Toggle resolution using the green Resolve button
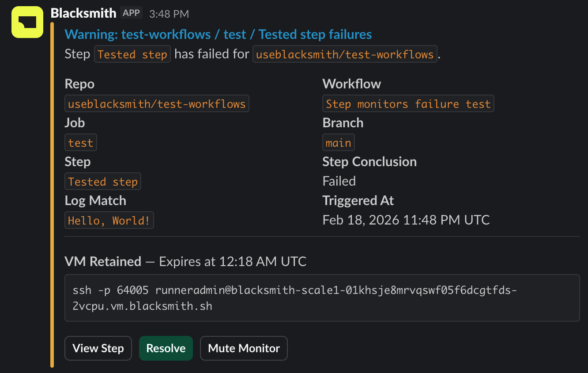 [x=166, y=348]
